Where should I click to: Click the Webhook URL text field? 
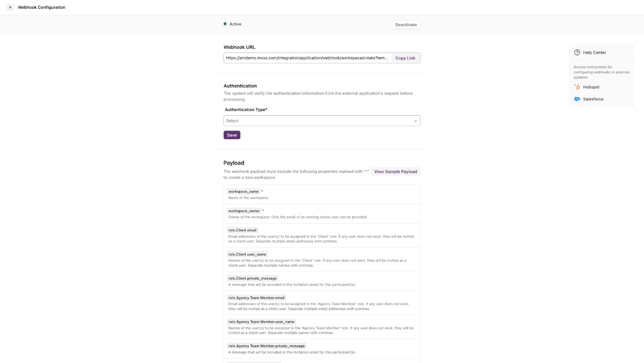coord(307,58)
